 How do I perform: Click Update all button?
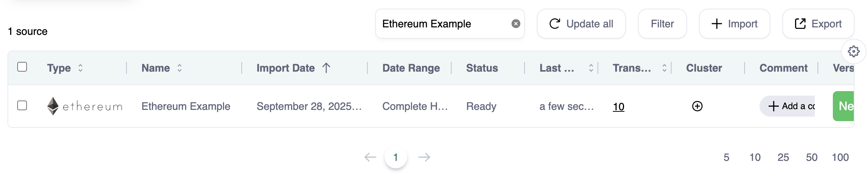pyautogui.click(x=581, y=24)
